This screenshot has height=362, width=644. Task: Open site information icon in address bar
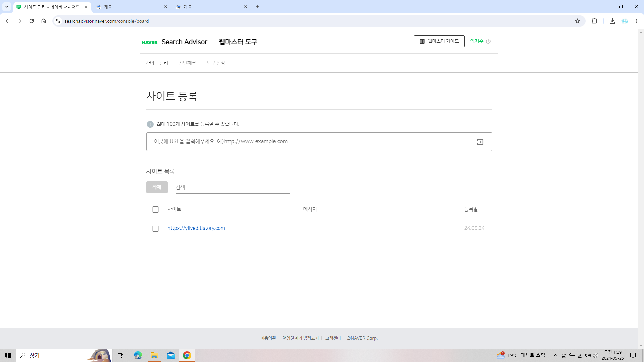tap(58, 21)
